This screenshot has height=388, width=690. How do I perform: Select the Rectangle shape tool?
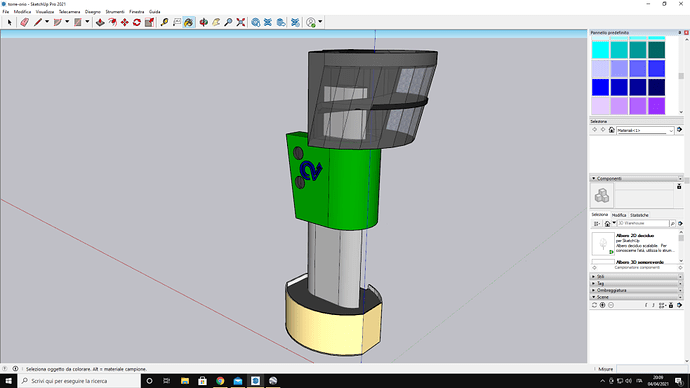coord(78,22)
